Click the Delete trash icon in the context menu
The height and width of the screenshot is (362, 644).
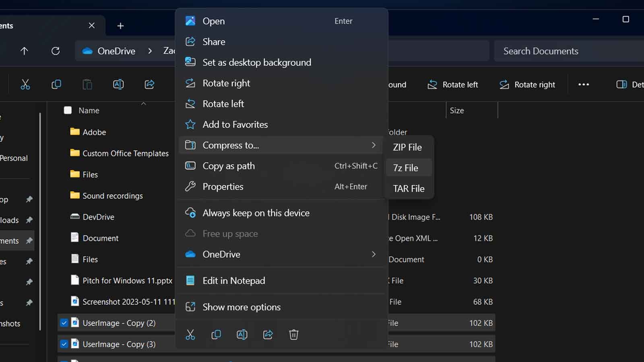point(293,334)
